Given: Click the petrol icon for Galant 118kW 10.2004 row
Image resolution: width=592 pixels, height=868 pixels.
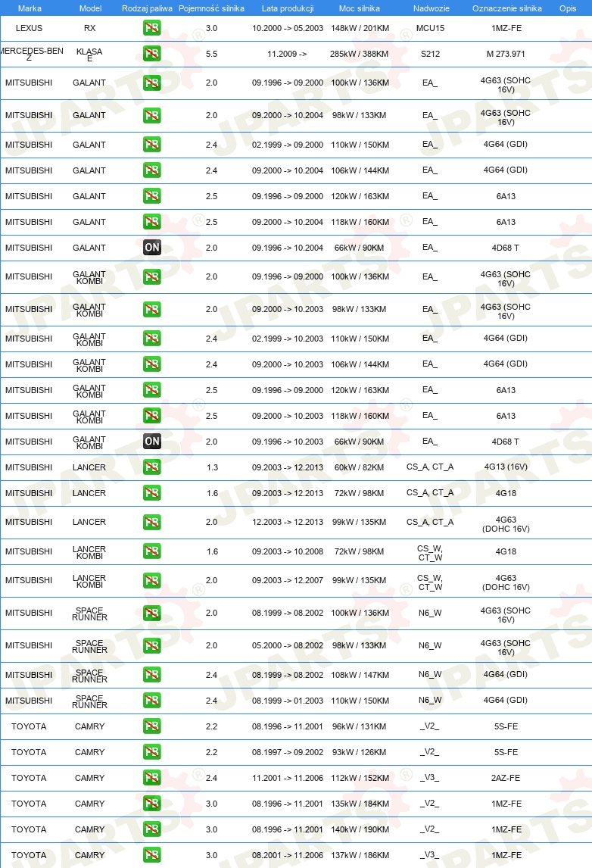Looking at the screenshot, I should click(x=151, y=222).
